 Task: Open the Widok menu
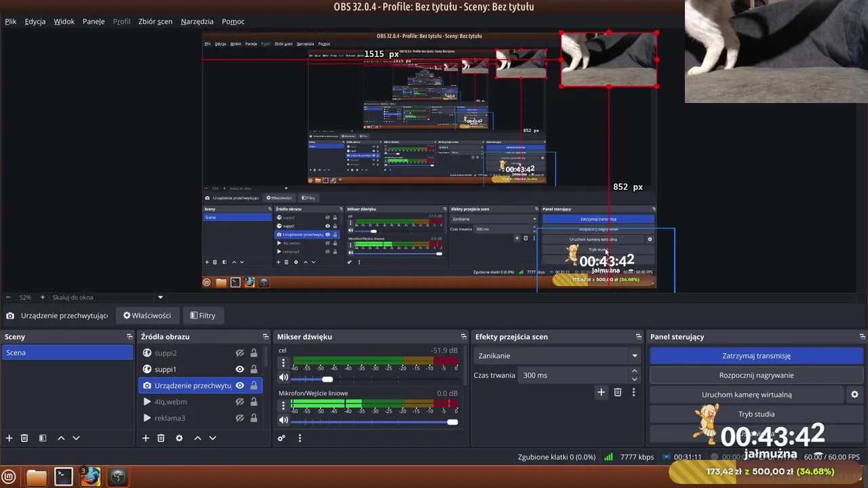click(x=64, y=21)
